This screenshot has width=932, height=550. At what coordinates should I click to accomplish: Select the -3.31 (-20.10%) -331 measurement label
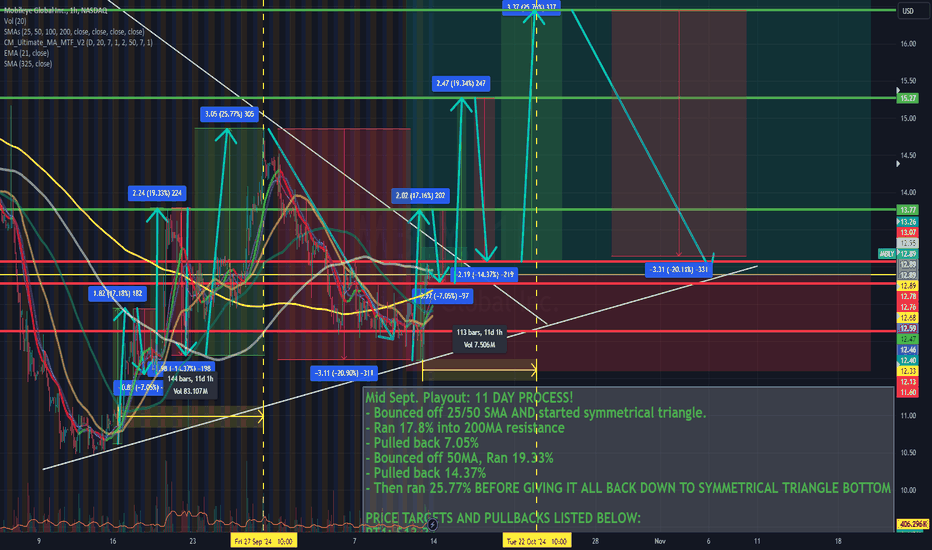click(679, 270)
